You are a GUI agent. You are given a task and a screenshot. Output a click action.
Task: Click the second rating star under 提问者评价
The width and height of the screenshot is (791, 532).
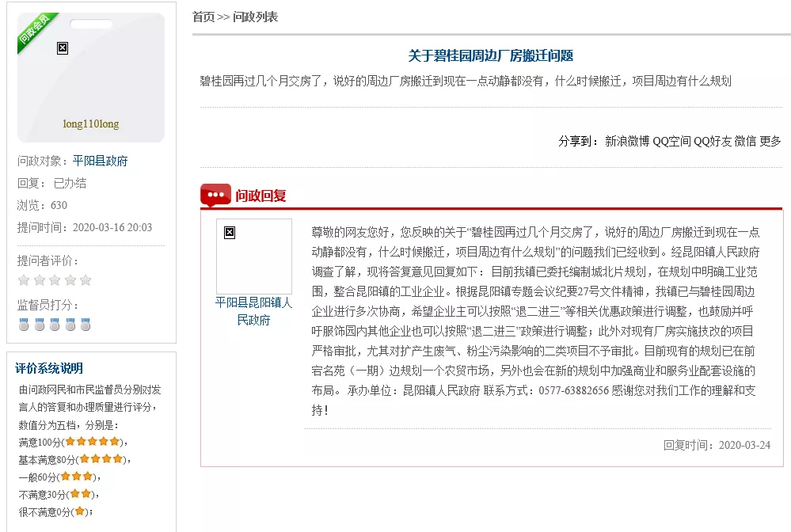point(40,280)
